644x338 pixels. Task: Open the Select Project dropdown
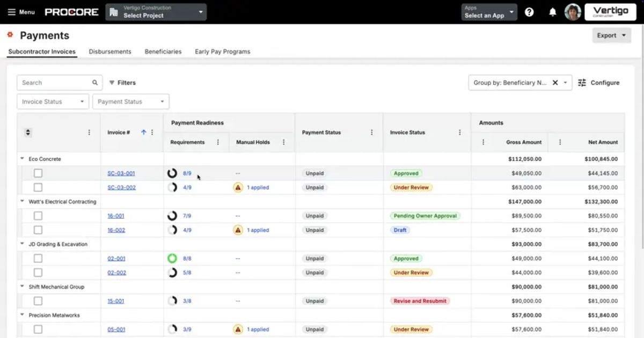pos(156,12)
